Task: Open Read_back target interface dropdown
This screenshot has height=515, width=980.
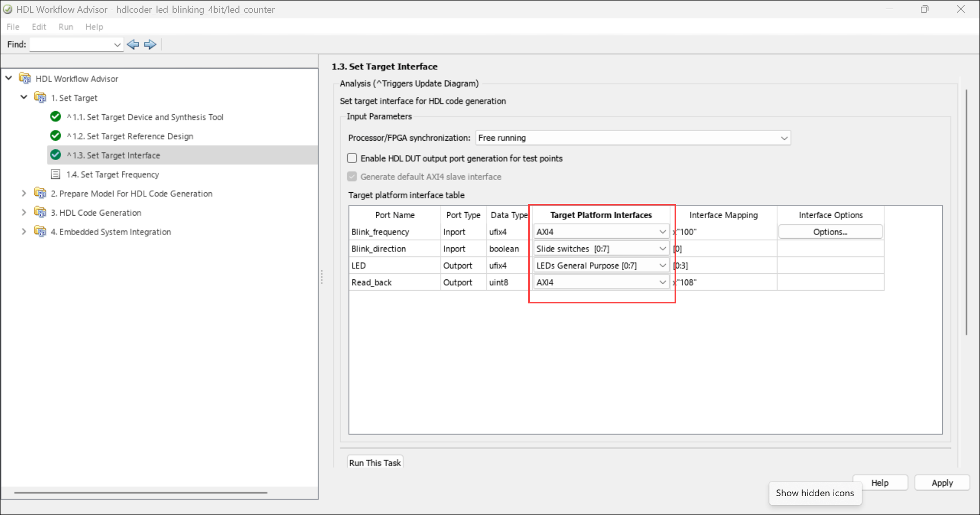Action: coord(601,282)
